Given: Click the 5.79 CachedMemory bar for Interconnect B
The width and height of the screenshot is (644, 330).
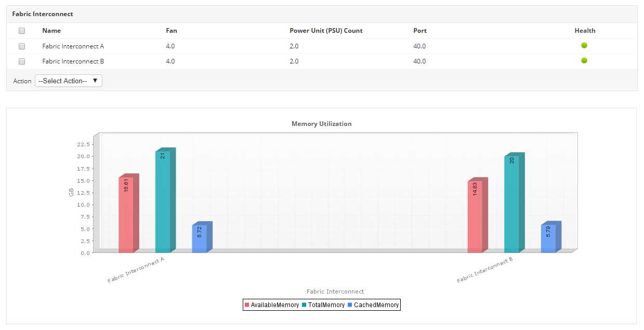Looking at the screenshot, I should pos(548,239).
